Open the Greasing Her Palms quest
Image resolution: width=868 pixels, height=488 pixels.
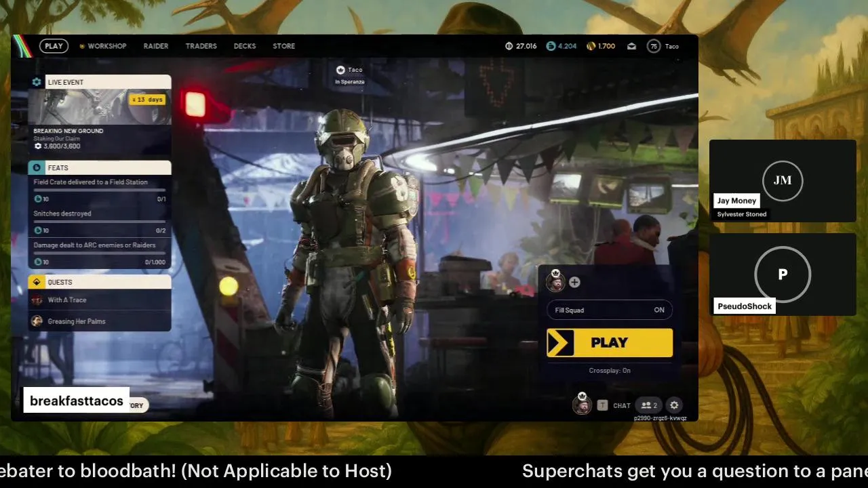tap(100, 321)
